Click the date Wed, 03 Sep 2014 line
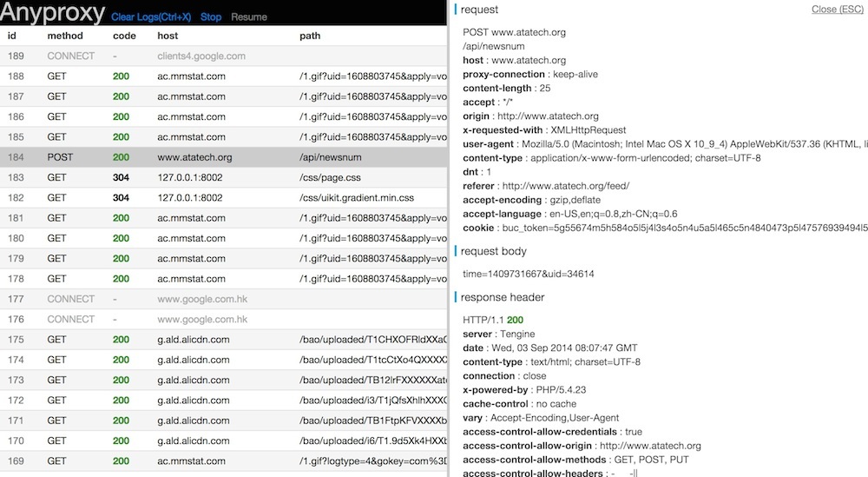 click(549, 348)
